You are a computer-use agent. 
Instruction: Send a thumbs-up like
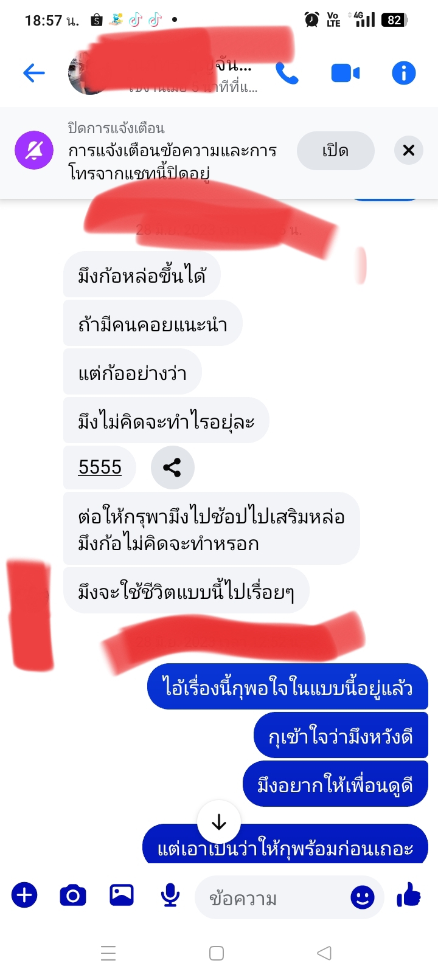(409, 895)
